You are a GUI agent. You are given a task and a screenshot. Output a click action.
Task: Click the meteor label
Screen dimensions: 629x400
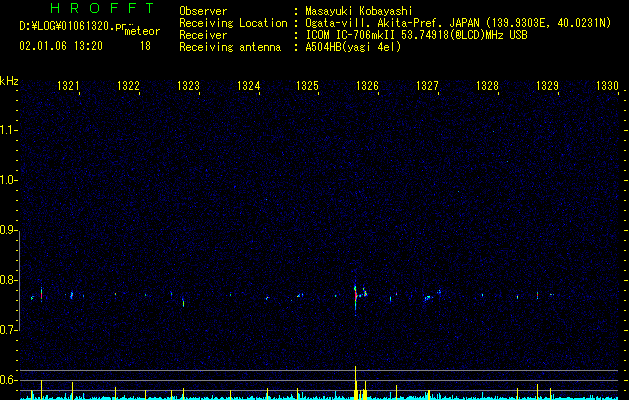point(142,31)
